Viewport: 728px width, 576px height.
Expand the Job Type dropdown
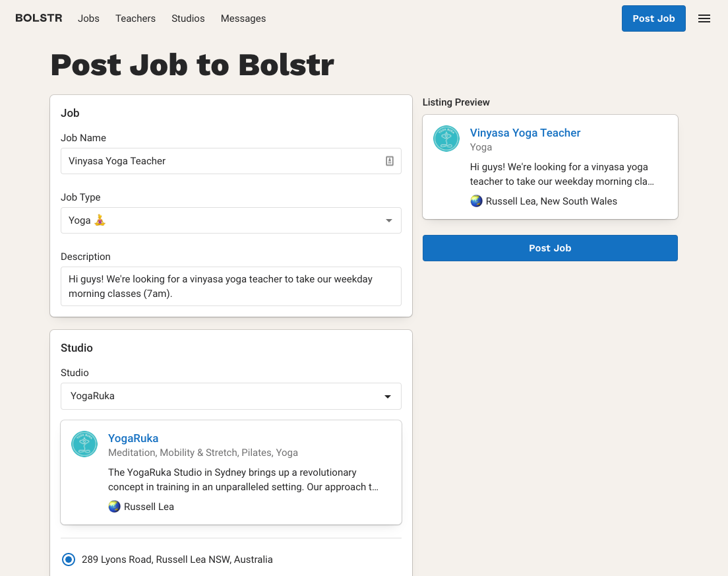(x=388, y=220)
